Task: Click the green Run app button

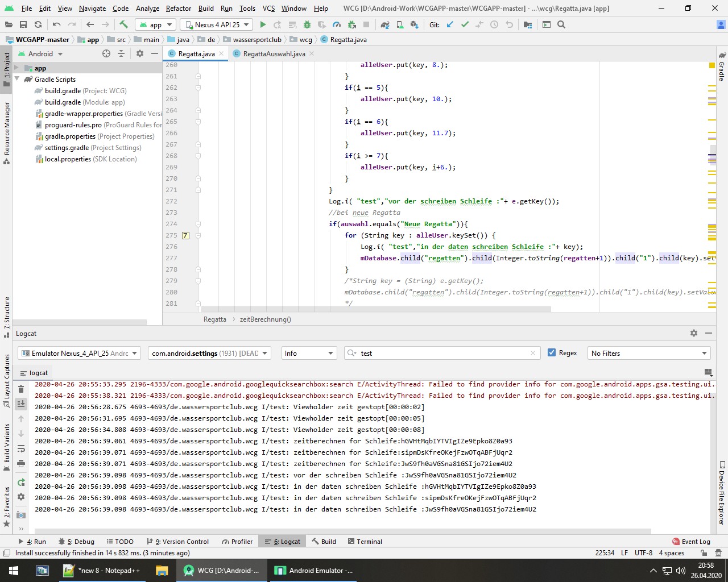Action: (x=263, y=24)
